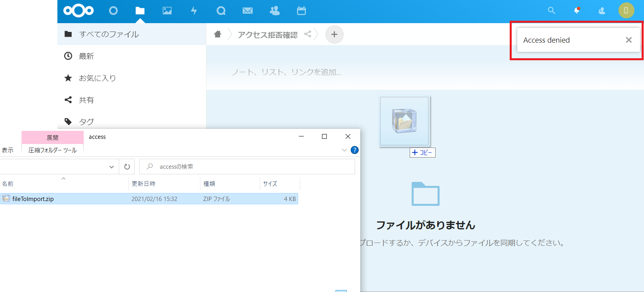The width and height of the screenshot is (644, 292).
Task: Open the 表示 ribbon tab in Explorer
Action: coord(8,150)
